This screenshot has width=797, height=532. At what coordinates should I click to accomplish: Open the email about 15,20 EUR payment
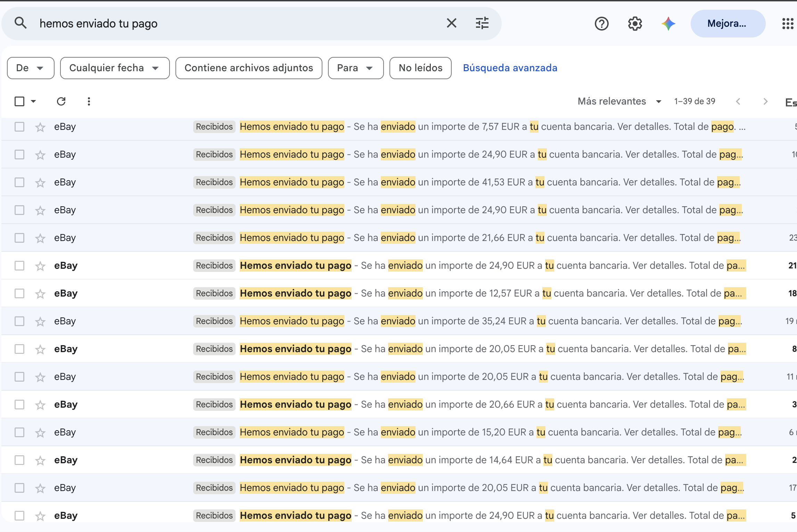(x=399, y=432)
